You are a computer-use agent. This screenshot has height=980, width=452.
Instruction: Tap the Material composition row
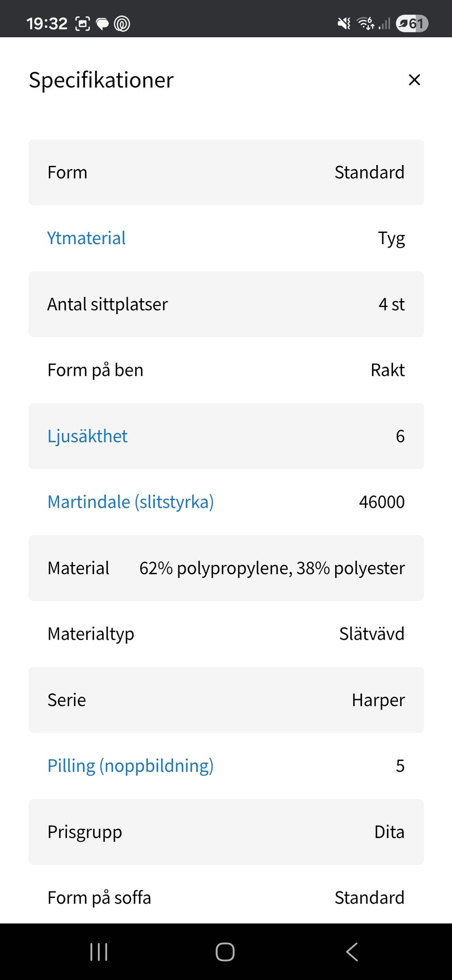226,568
